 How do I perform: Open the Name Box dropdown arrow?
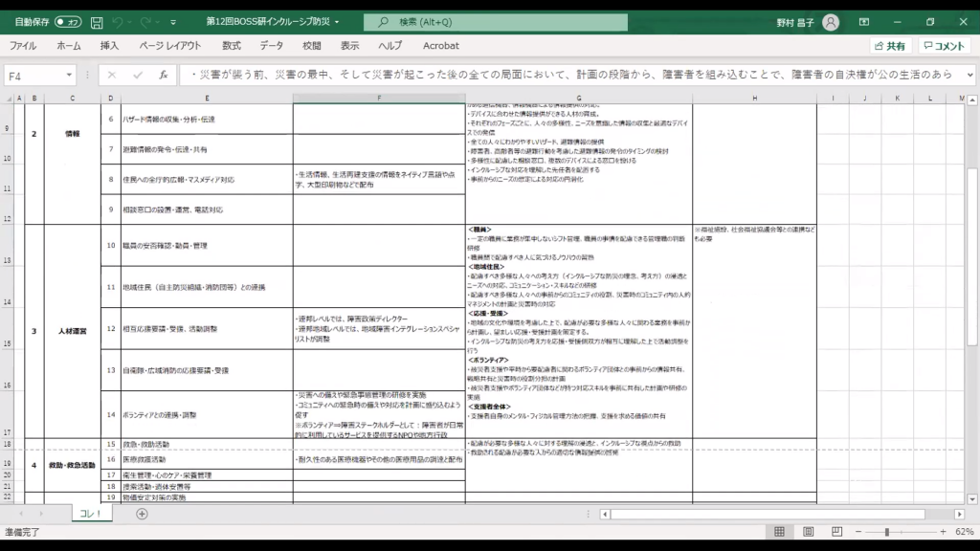point(70,75)
